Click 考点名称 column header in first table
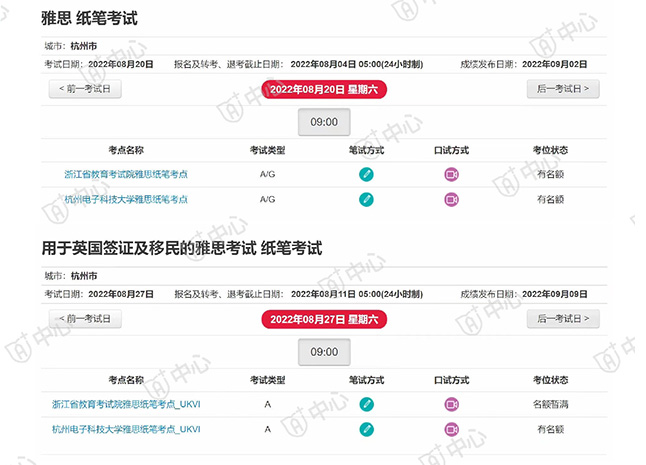Screen dimensions: 646x465 point(126,150)
